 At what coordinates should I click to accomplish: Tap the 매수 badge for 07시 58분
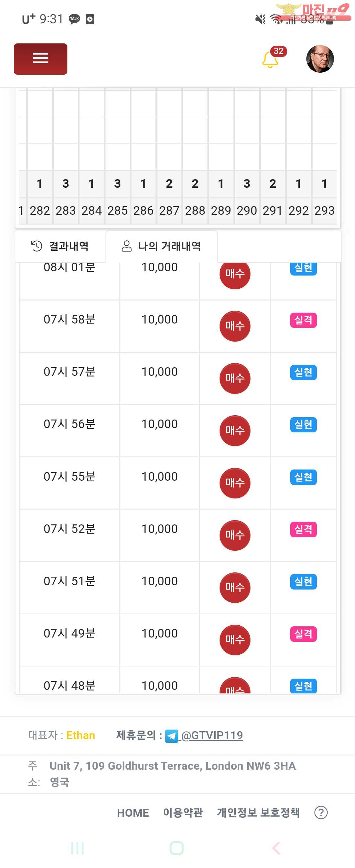pos(235,326)
